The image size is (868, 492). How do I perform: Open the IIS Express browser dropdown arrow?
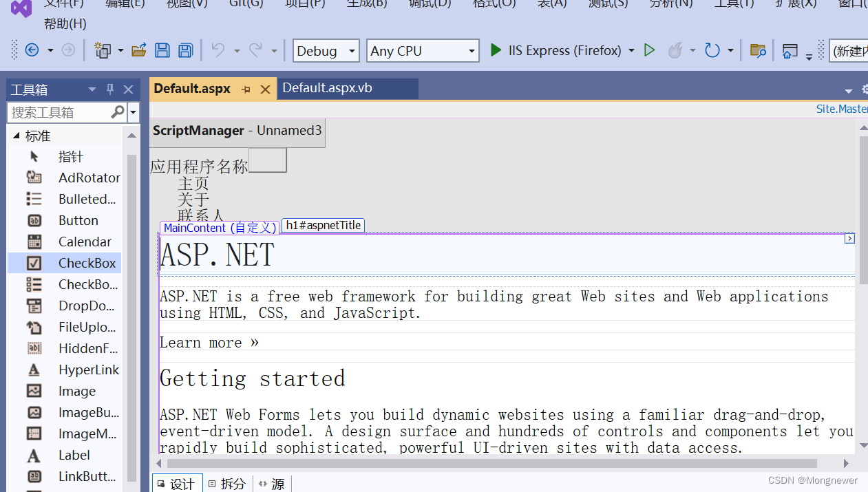coord(631,50)
